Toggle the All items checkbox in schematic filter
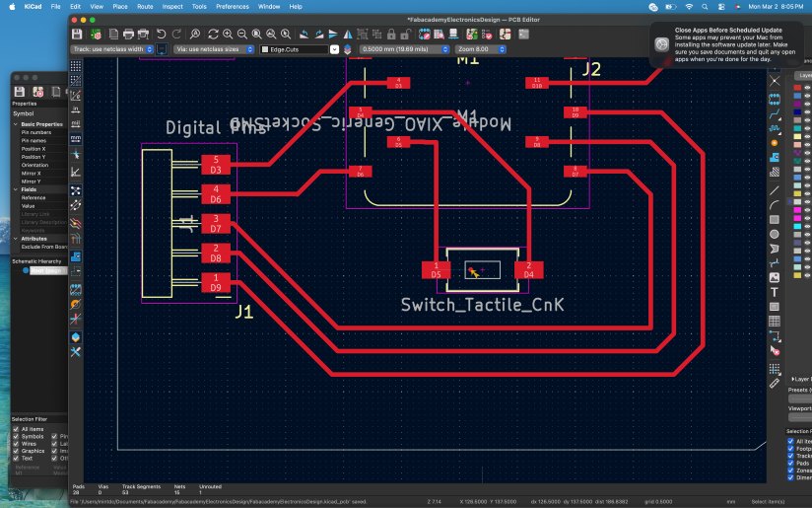812x508 pixels. (x=15, y=429)
